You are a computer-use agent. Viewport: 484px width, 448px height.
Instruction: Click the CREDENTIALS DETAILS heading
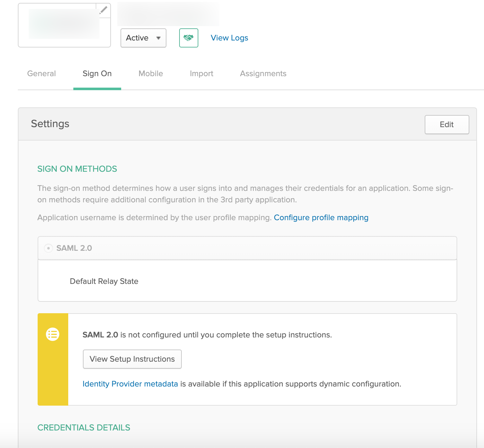point(84,428)
